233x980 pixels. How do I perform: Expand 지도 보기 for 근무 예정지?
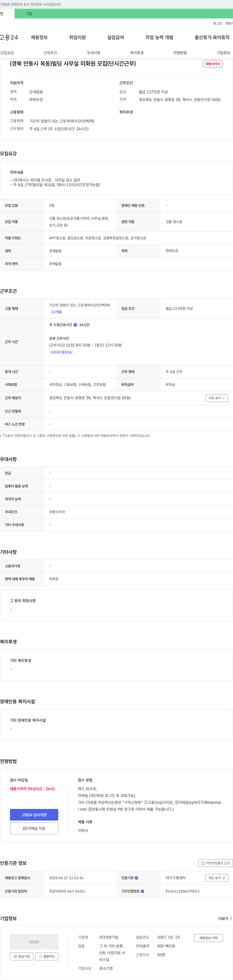pos(217,398)
